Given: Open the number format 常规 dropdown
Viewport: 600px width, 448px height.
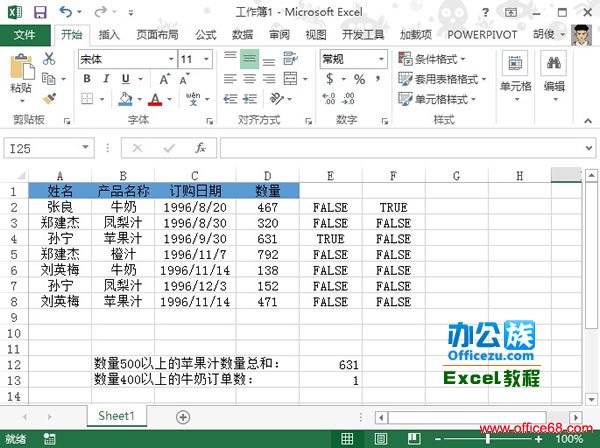Looking at the screenshot, I should coord(382,59).
